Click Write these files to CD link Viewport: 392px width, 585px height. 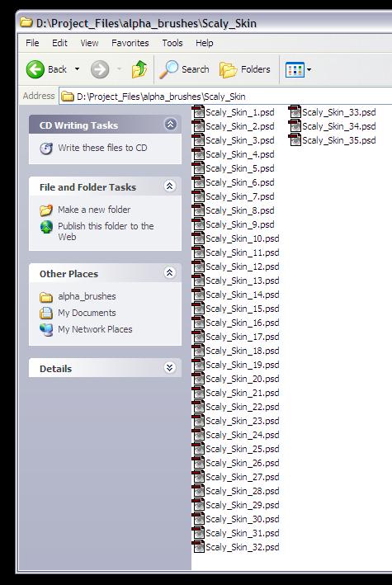(102, 148)
